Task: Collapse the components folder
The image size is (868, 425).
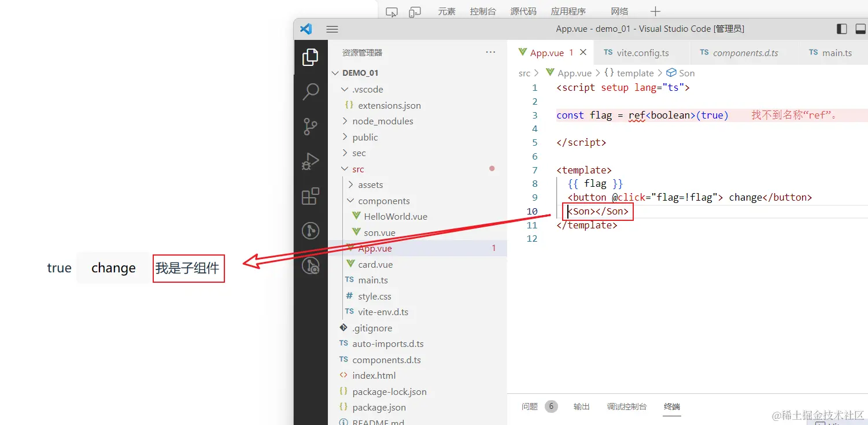Action: (351, 201)
